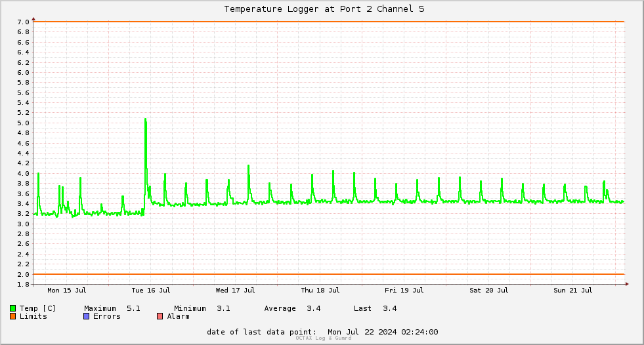This screenshot has width=644, height=345.
Task: Click the 'Thu 18 Jul' axis label
Action: [320, 291]
